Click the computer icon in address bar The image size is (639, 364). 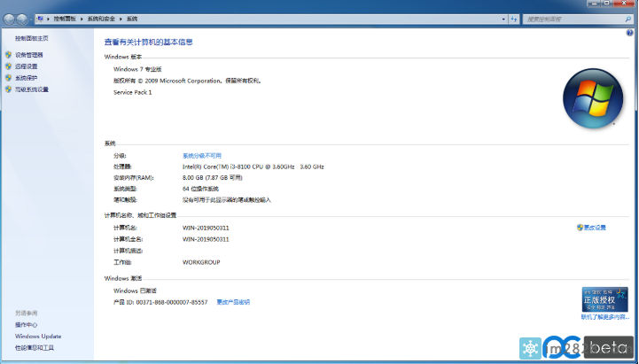coord(43,18)
